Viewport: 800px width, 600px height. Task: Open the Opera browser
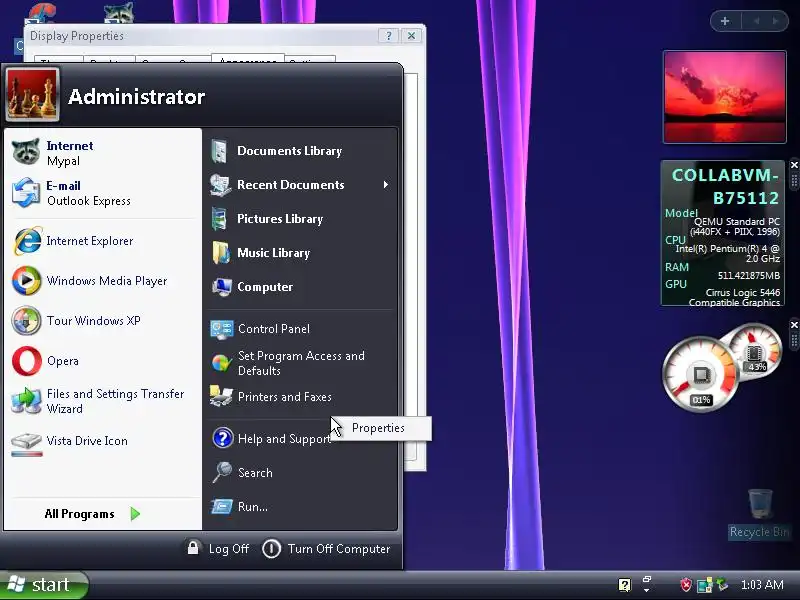pos(102,361)
